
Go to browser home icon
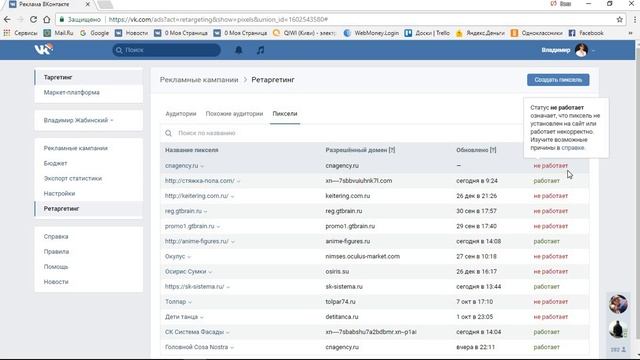47,20
